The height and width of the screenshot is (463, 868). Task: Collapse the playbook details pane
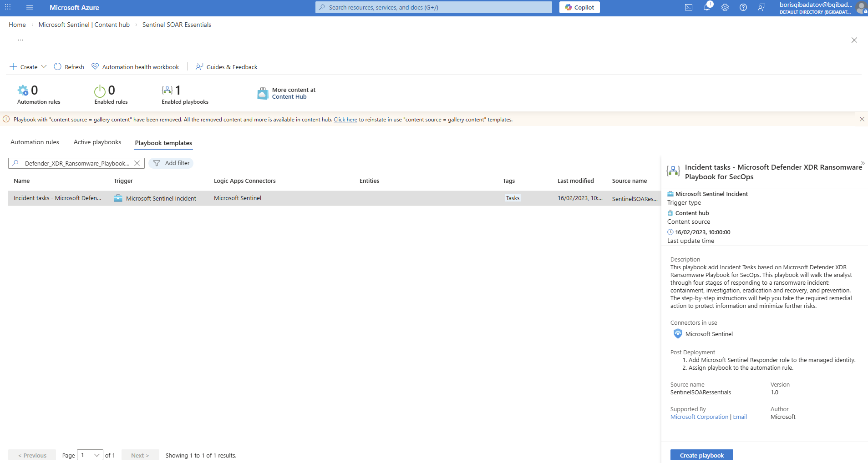863,163
